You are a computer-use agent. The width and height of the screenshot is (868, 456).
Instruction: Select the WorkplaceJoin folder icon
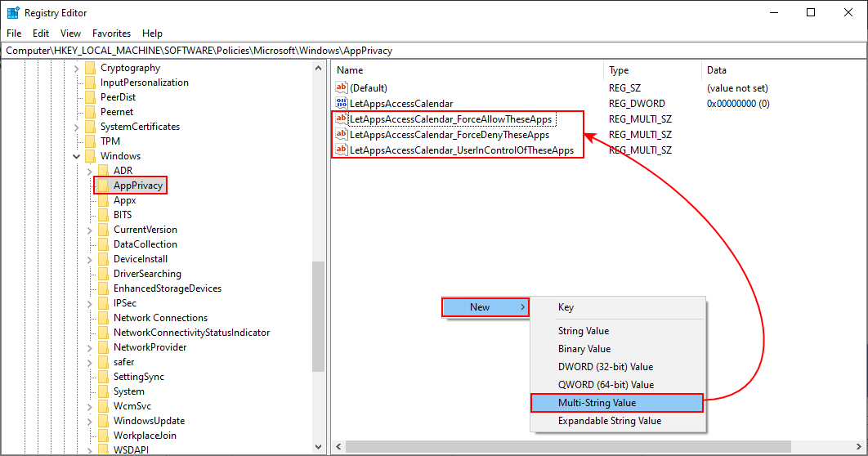[104, 436]
